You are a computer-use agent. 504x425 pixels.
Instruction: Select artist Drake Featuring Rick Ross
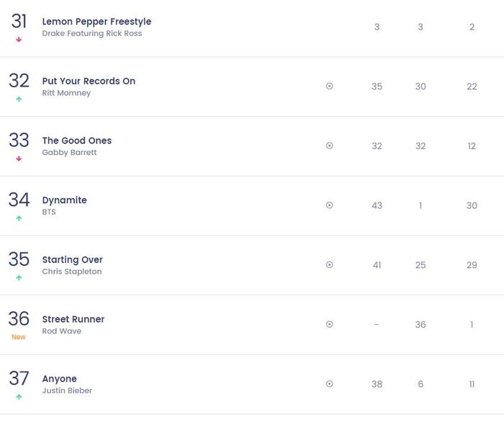[x=92, y=33]
